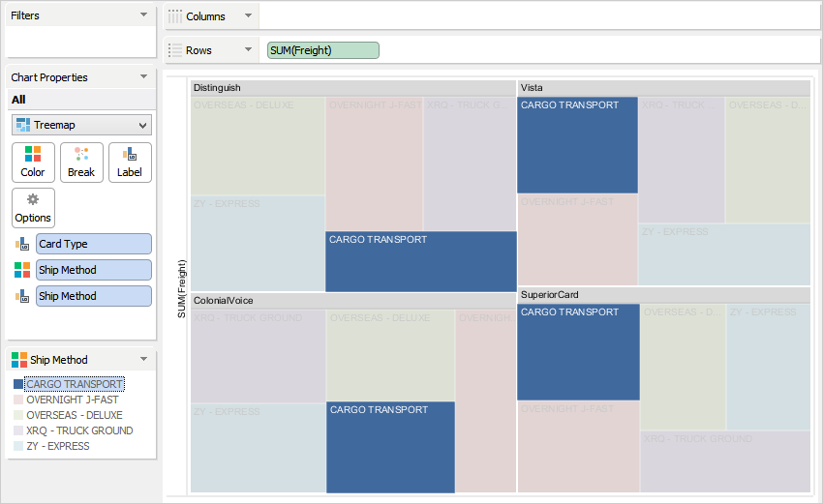Click the Break button icon

click(81, 155)
